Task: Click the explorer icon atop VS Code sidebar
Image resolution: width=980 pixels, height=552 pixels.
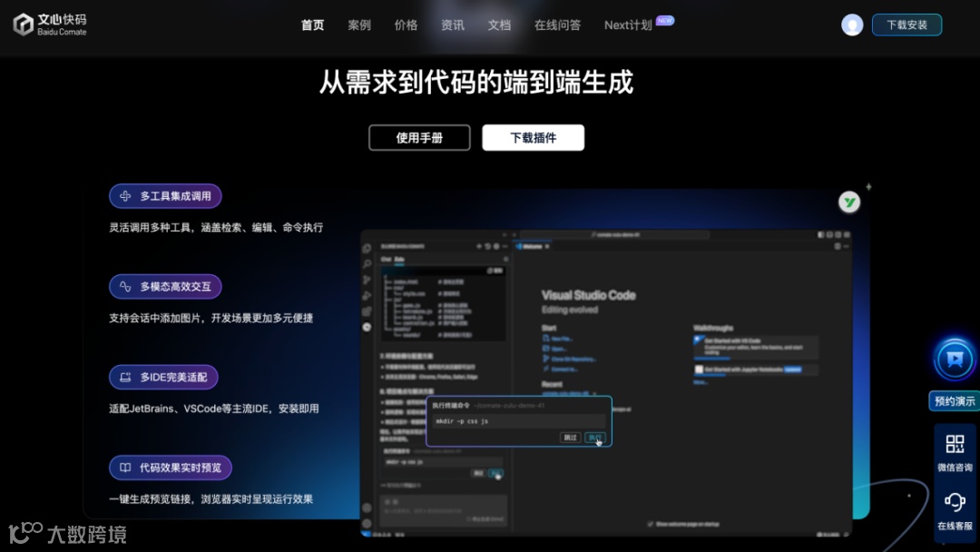Action: tap(367, 248)
